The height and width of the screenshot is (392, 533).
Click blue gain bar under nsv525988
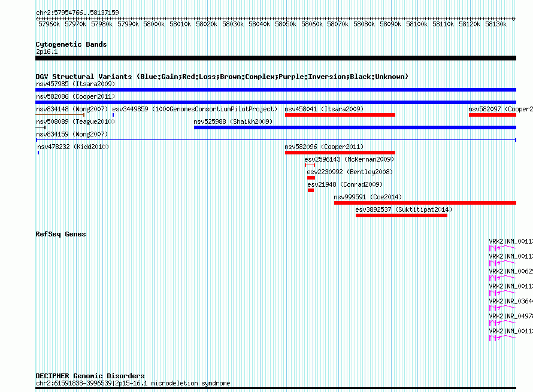click(x=355, y=127)
